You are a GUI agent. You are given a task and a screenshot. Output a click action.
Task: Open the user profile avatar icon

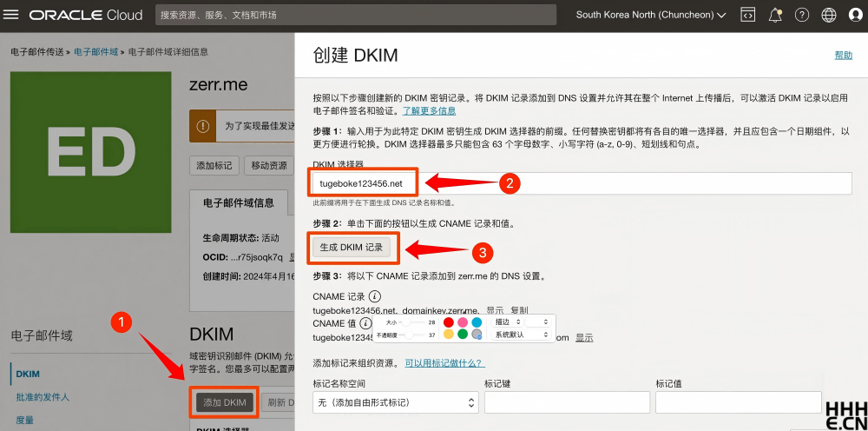point(856,15)
